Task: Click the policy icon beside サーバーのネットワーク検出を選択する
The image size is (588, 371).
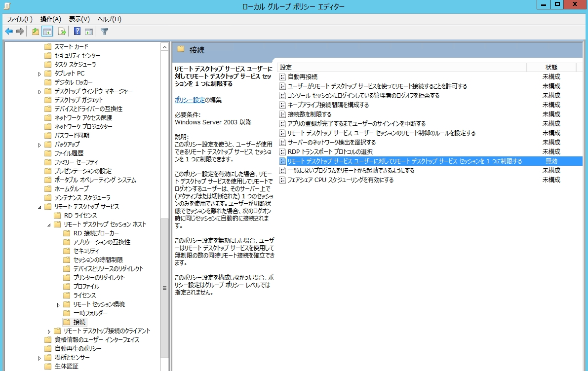Action: pos(283,143)
